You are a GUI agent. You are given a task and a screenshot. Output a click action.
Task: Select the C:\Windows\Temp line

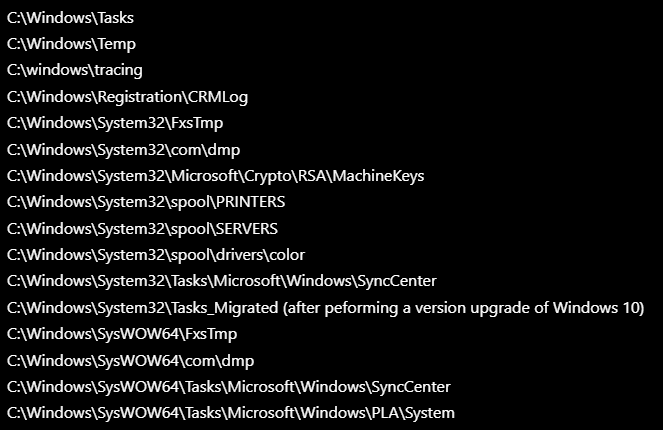point(71,44)
